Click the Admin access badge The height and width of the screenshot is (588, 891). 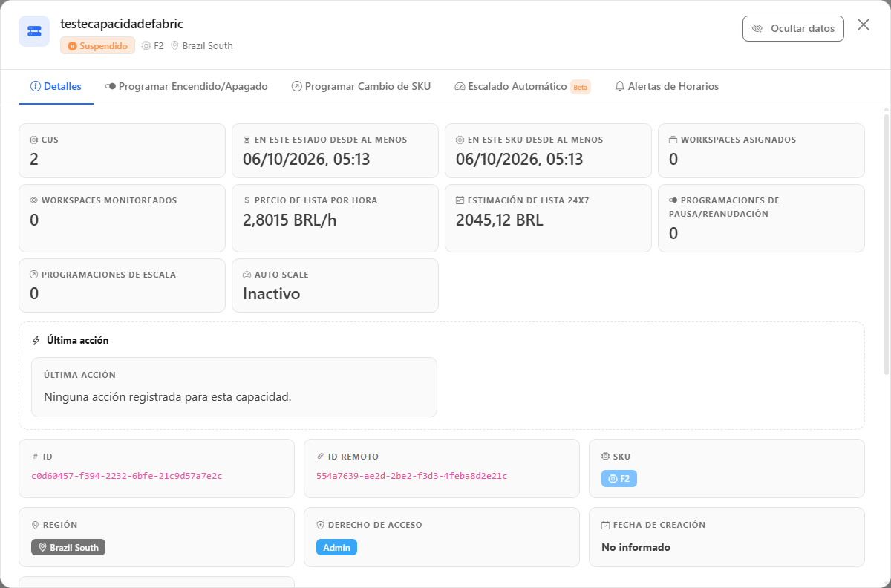point(337,547)
